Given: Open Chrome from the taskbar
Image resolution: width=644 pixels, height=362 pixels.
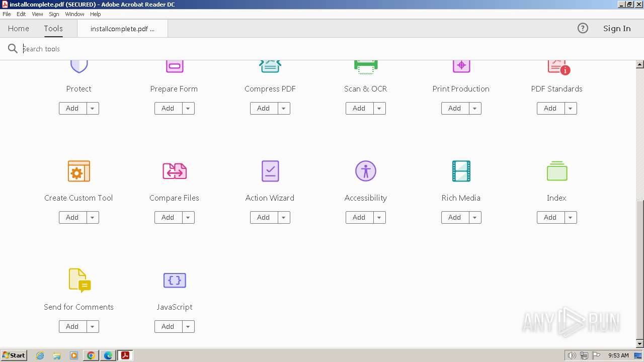Looking at the screenshot, I should [x=91, y=355].
